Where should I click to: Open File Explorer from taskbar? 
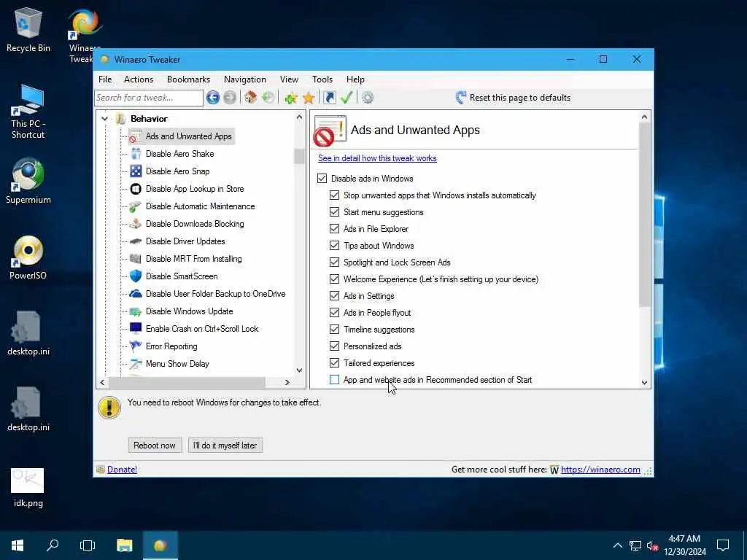[124, 545]
